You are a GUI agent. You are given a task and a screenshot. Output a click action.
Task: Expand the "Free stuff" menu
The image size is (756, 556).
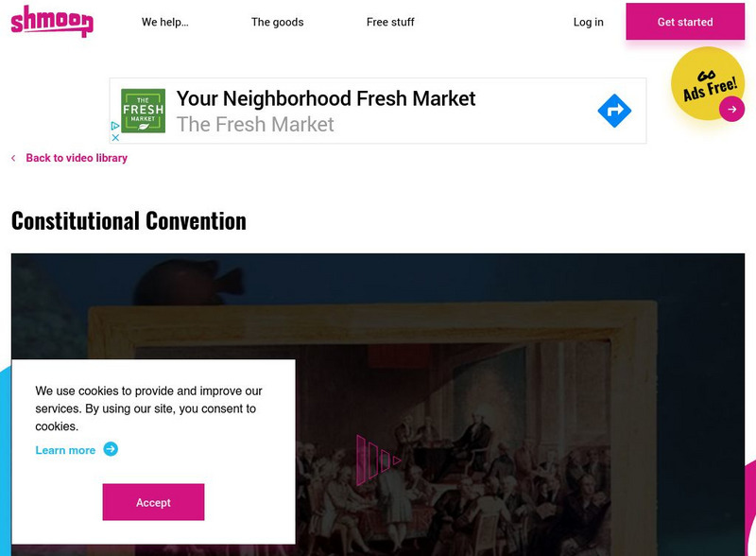(390, 22)
